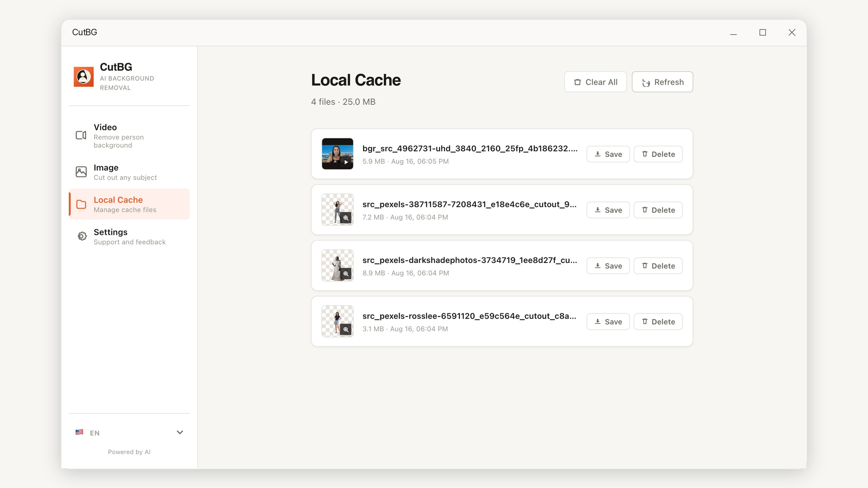Clear All cached files

click(595, 82)
